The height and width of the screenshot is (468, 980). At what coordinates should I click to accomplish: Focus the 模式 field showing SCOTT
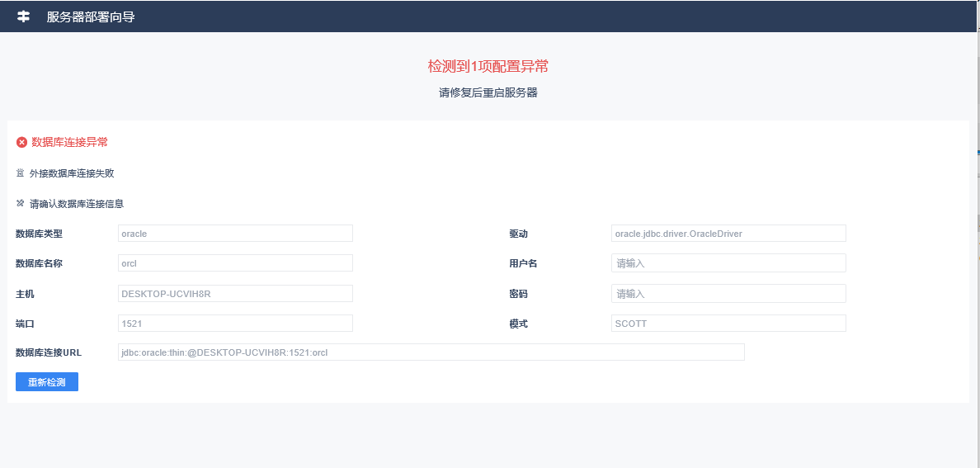click(728, 324)
